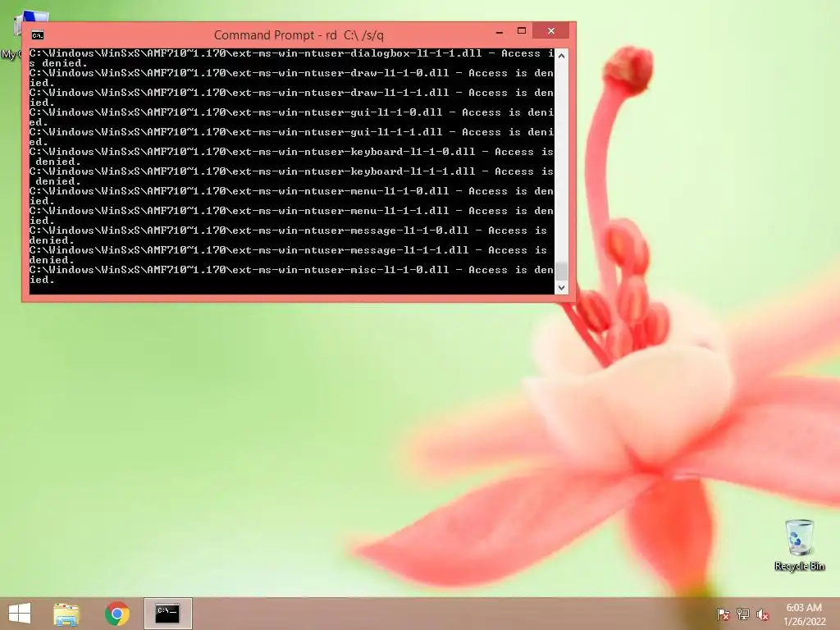Open the clock showing 6:03 AM
840x630 pixels.
point(804,614)
